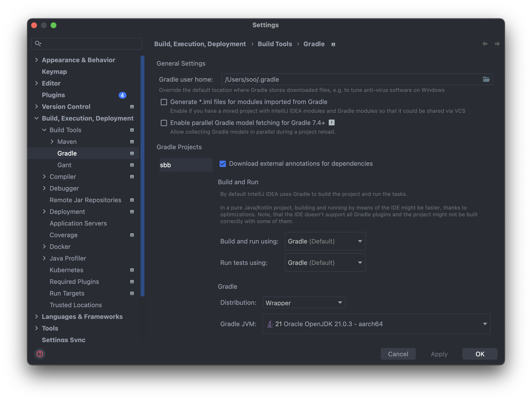Expand the Java Profiler node
This screenshot has width=532, height=401.
44,258
